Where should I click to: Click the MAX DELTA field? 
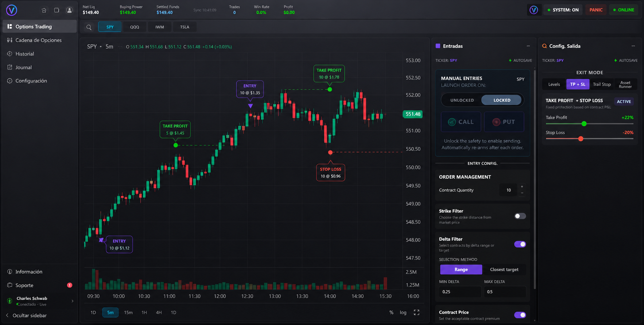[505, 292]
